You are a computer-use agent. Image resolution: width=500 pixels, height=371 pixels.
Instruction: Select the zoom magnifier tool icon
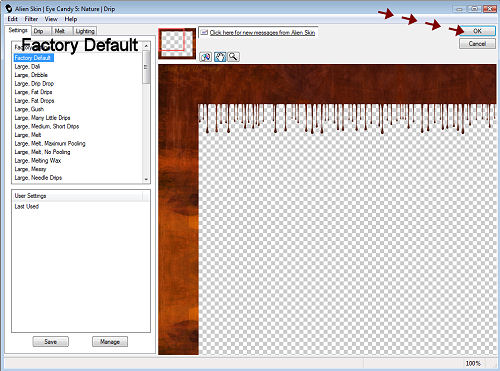point(233,57)
